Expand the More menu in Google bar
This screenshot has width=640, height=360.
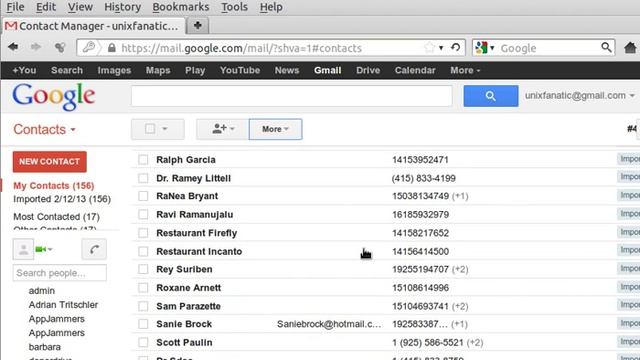click(x=465, y=70)
